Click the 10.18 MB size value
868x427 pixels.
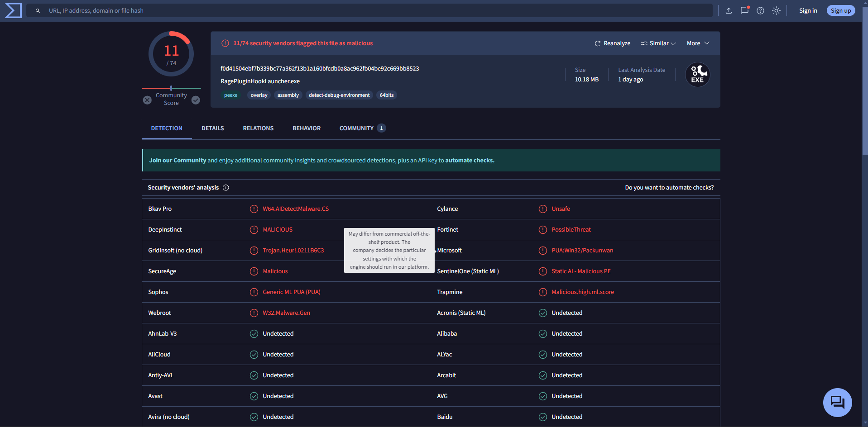point(587,80)
